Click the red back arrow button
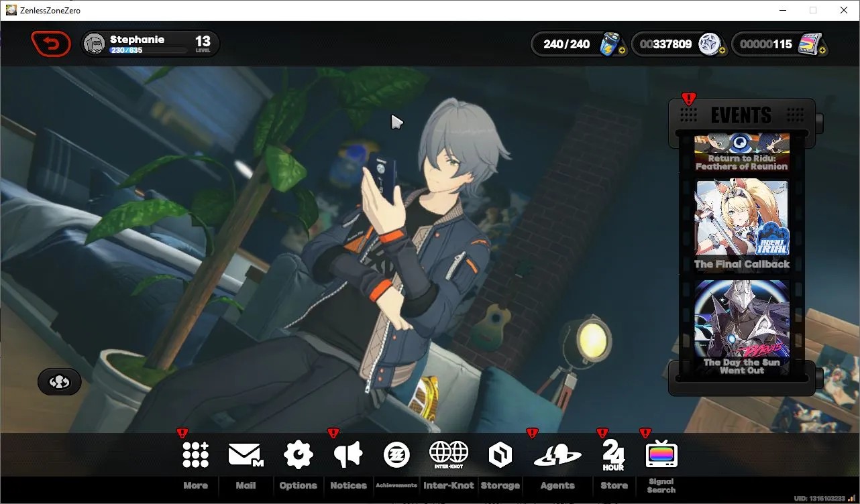This screenshot has height=504, width=860. click(51, 44)
